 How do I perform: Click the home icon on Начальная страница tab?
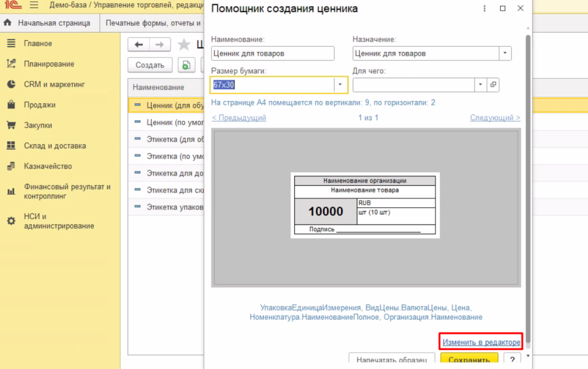pyautogui.click(x=8, y=23)
